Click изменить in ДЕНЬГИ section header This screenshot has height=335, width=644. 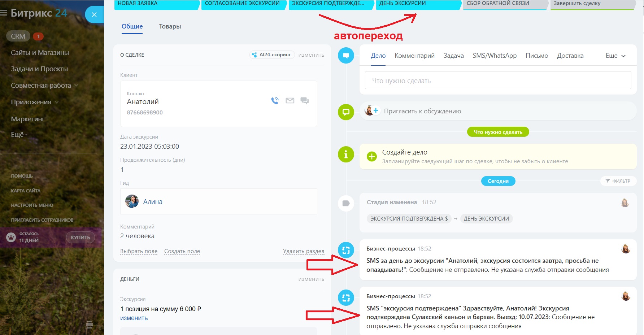click(311, 279)
